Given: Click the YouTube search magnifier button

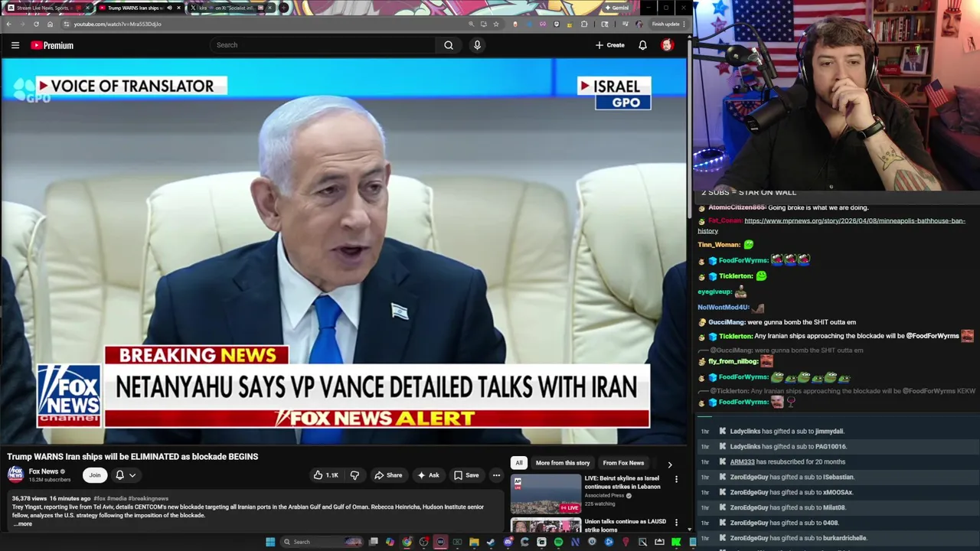Looking at the screenshot, I should point(449,45).
